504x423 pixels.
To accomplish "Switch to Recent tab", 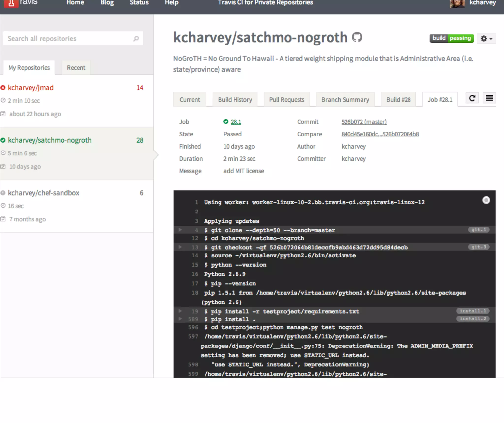I will (x=76, y=68).
